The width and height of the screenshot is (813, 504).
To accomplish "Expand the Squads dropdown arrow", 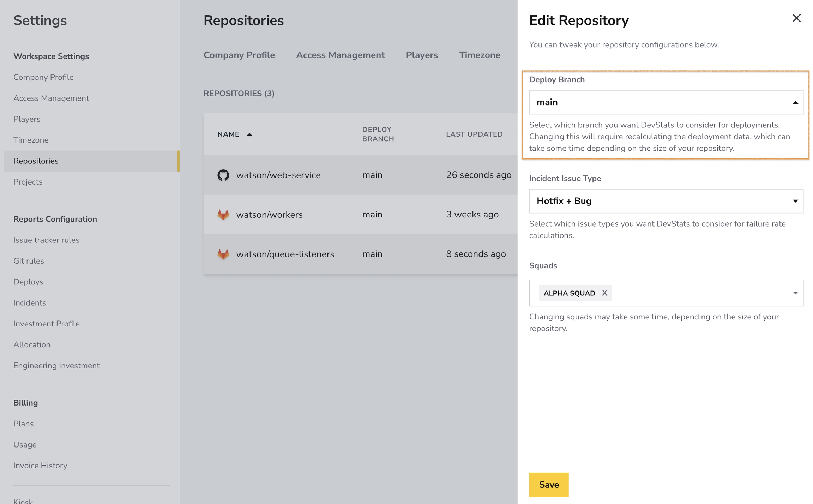I will pos(795,293).
